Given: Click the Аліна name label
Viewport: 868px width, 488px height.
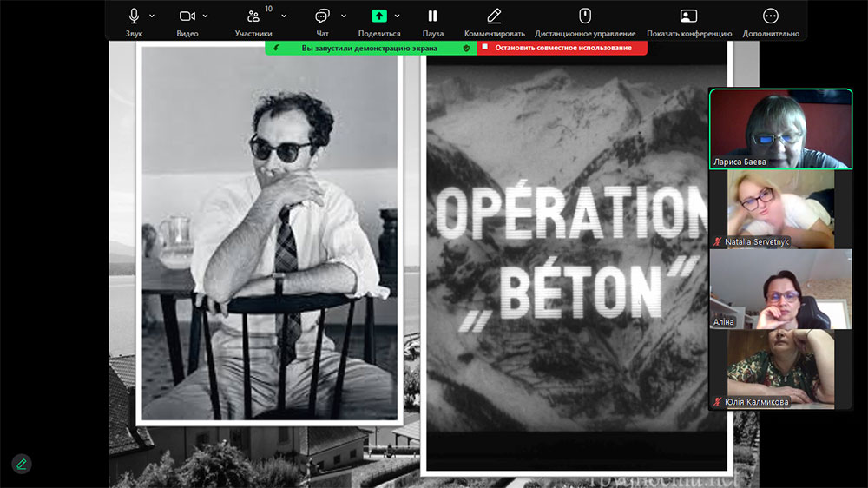Looking at the screenshot, I should tap(724, 322).
